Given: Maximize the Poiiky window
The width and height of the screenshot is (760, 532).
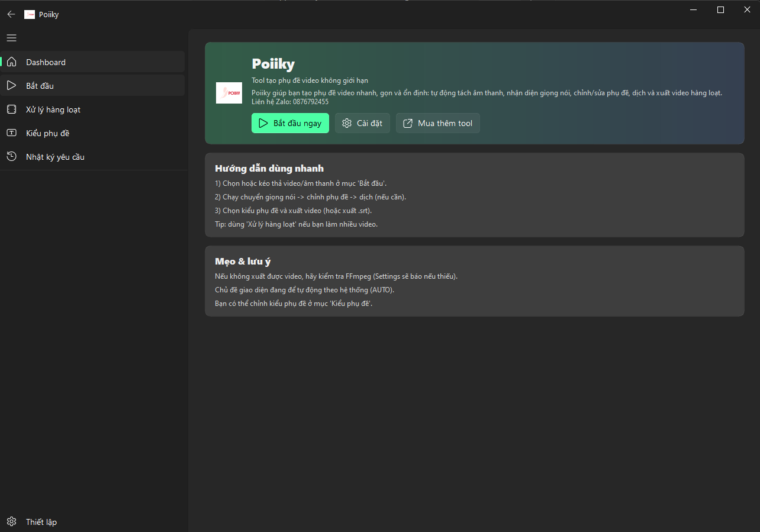Looking at the screenshot, I should click(x=720, y=9).
